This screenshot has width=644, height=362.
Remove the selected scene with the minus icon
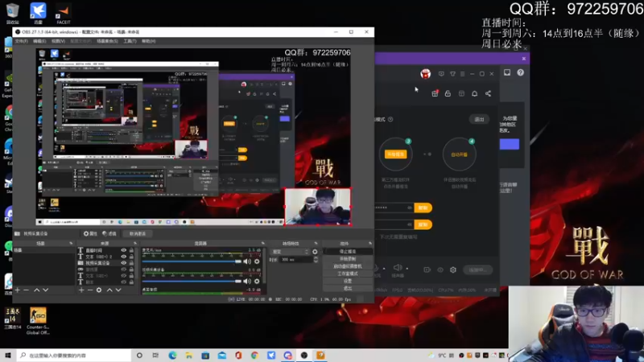click(27, 290)
